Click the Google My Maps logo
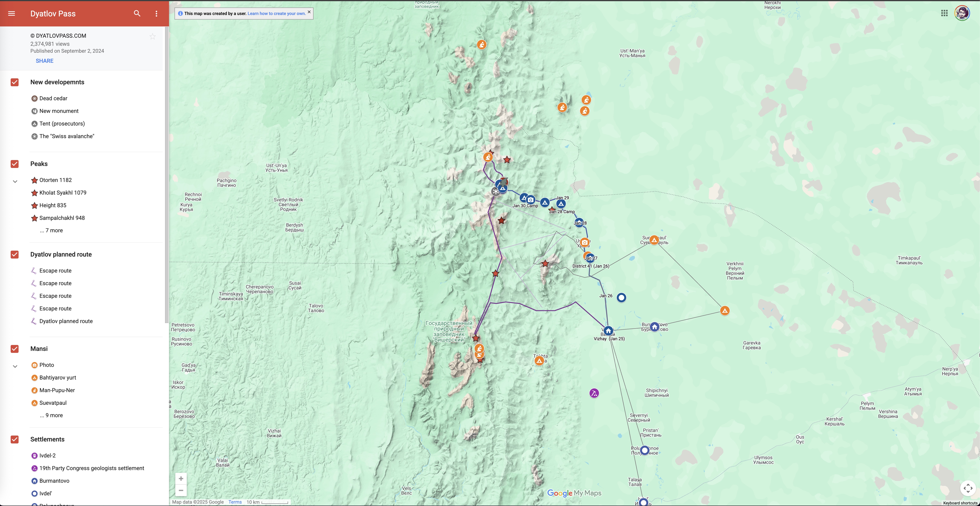 click(574, 493)
